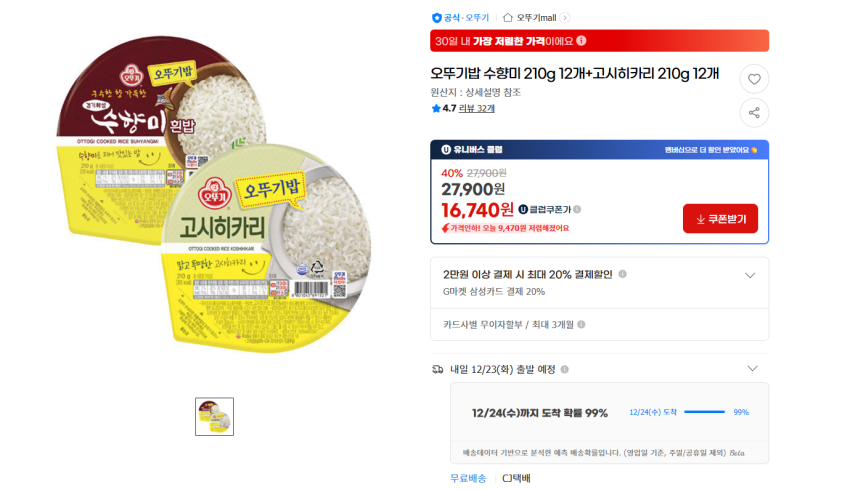Click the 무료배송 free shipping link
850x490 pixels.
click(468, 478)
